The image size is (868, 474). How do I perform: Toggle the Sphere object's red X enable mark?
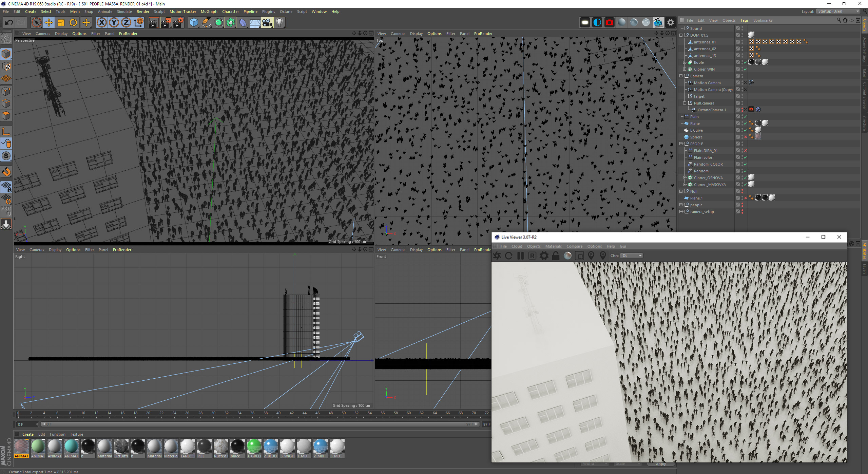746,137
